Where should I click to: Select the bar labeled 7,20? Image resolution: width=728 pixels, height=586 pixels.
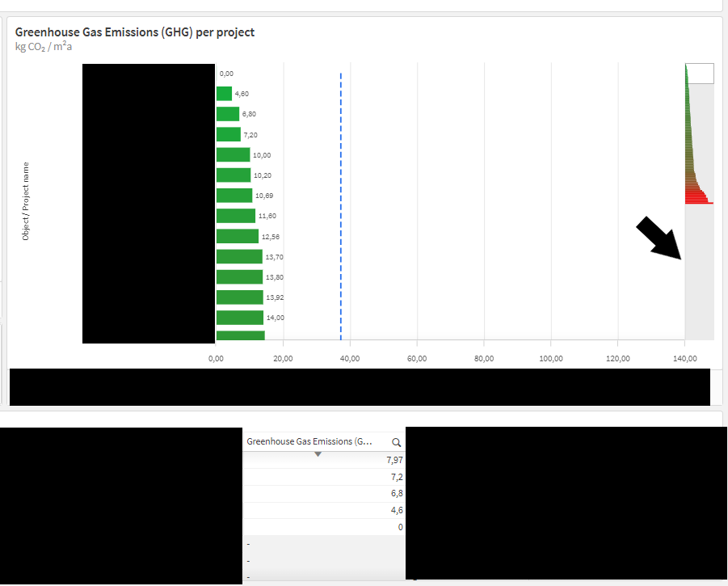229,134
